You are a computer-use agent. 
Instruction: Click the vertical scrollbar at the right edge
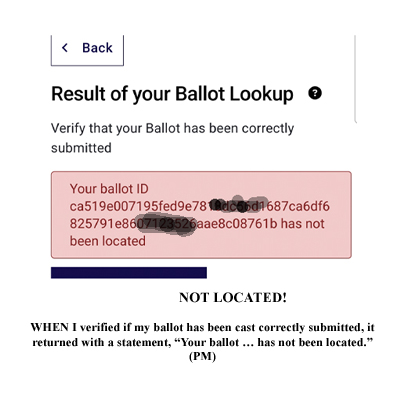355,79
